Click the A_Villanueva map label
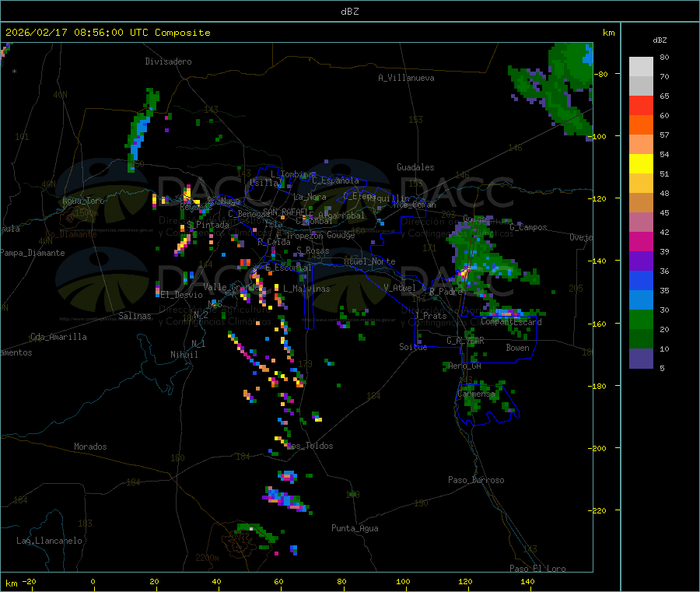Viewport: 700px width, 592px height. click(406, 78)
